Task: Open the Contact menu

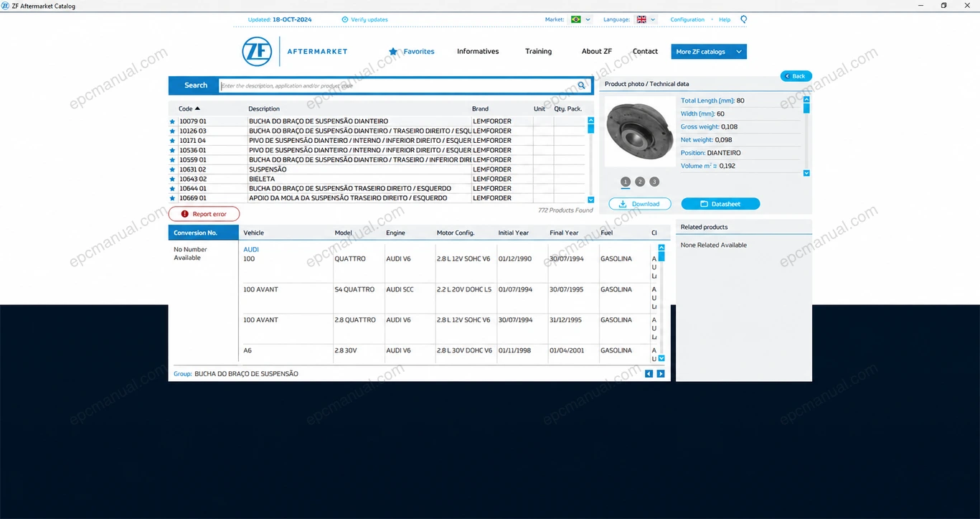Action: (x=645, y=52)
